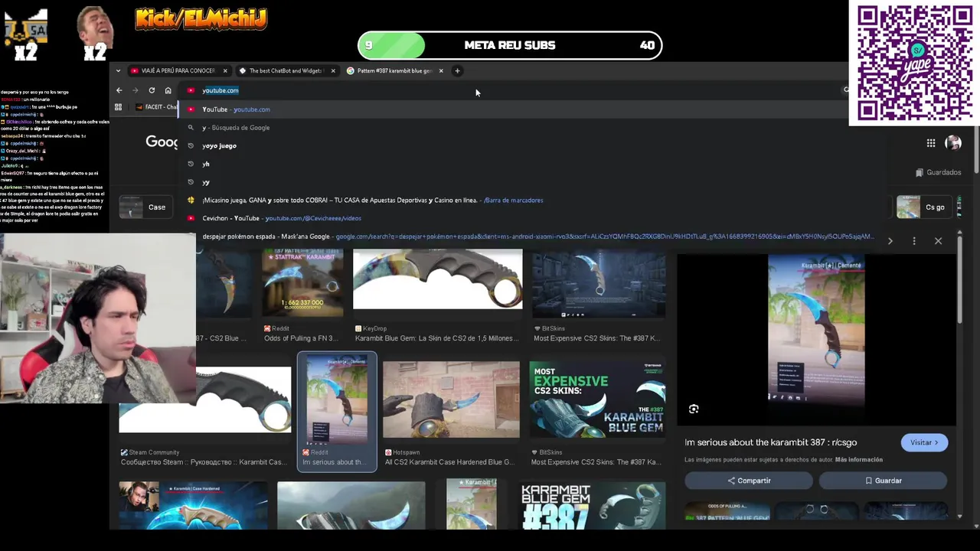Open KeyDrop Karambit Blue Gem result image
Image resolution: width=980 pixels, height=551 pixels.
pos(438,279)
